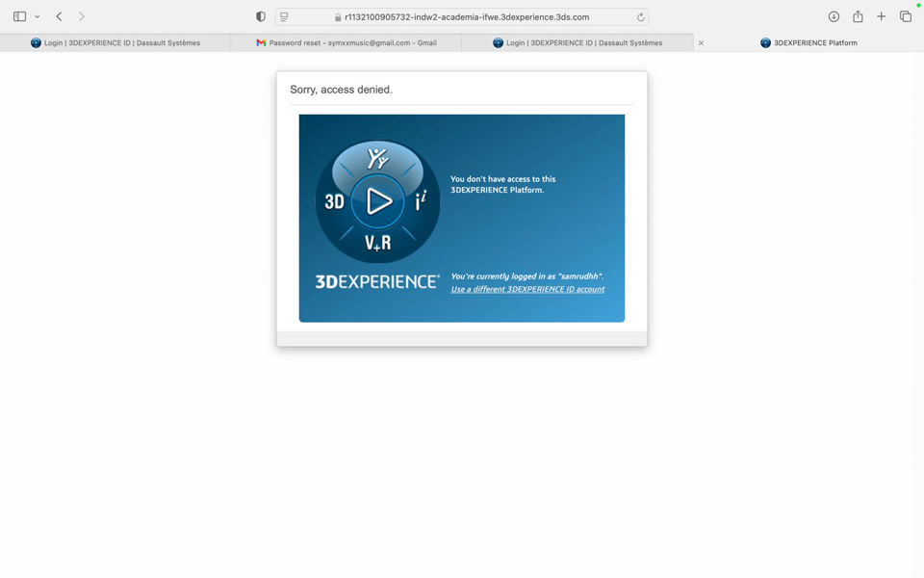Click the Sorry, access denied heading

[341, 90]
